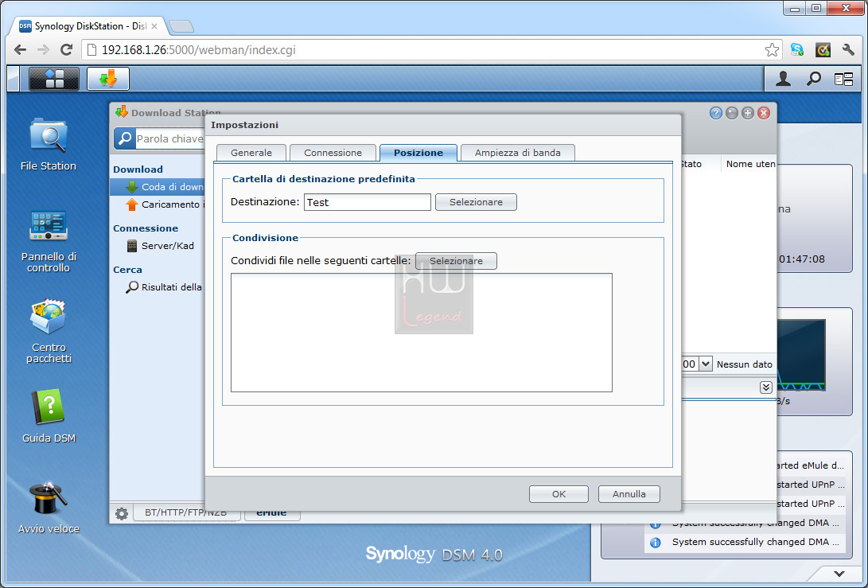Click the shared folders list box
The width and height of the screenshot is (868, 588).
pos(421,333)
